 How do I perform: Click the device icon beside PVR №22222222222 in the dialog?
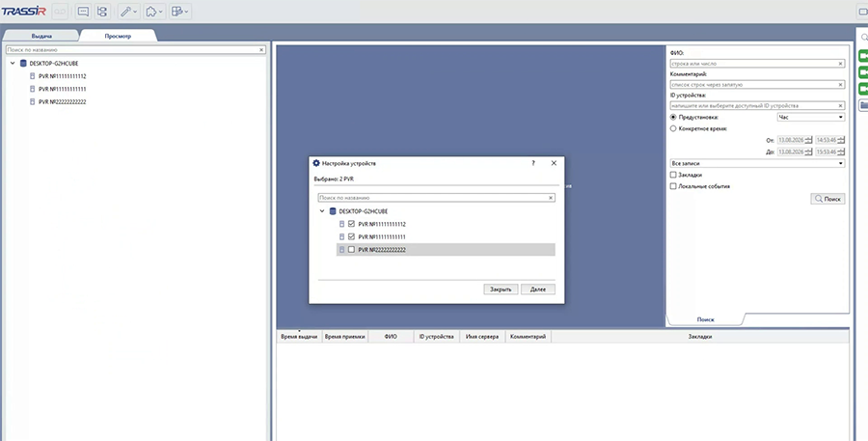point(341,250)
